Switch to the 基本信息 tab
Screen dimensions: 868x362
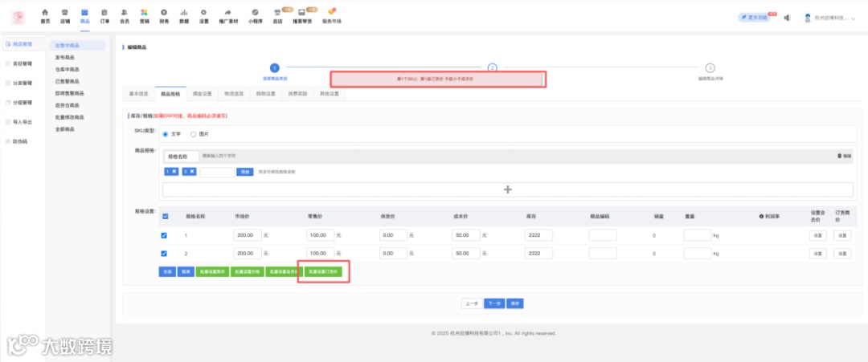click(x=138, y=94)
